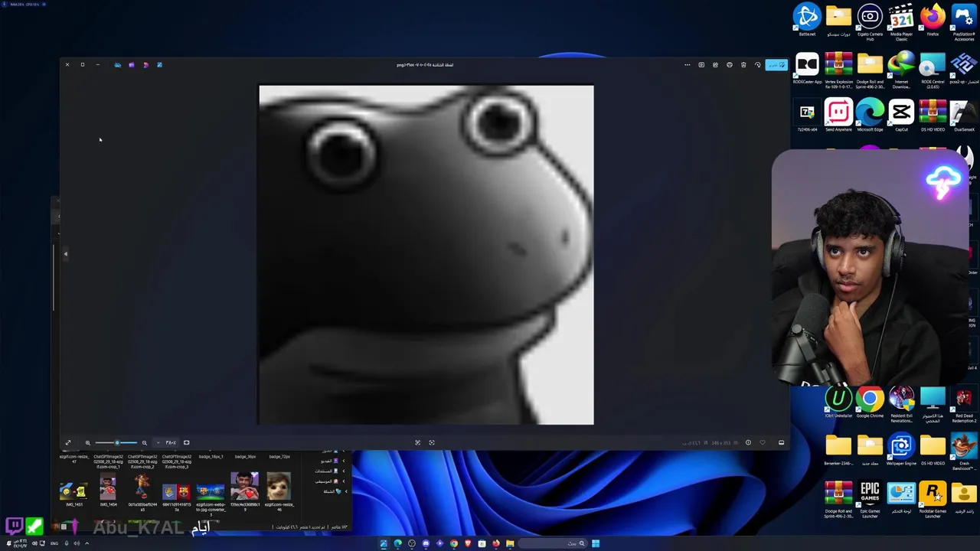The width and height of the screenshot is (980, 551).
Task: Open PlayStation Accessories desktop icon
Action: [x=964, y=21]
